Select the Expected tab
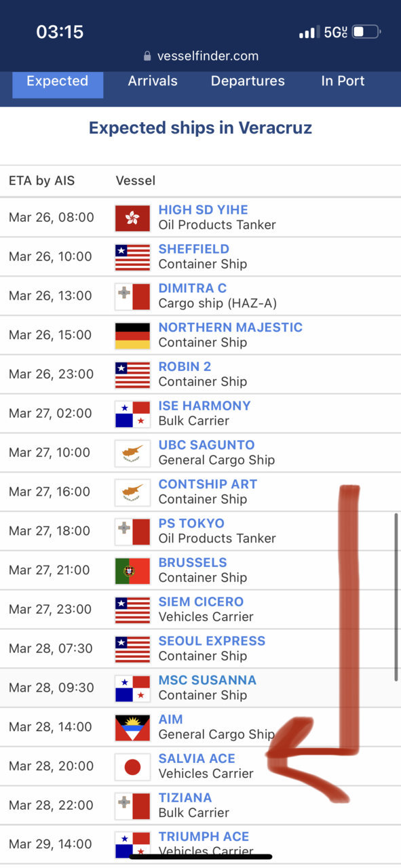This screenshot has width=401, height=868. coord(58,82)
